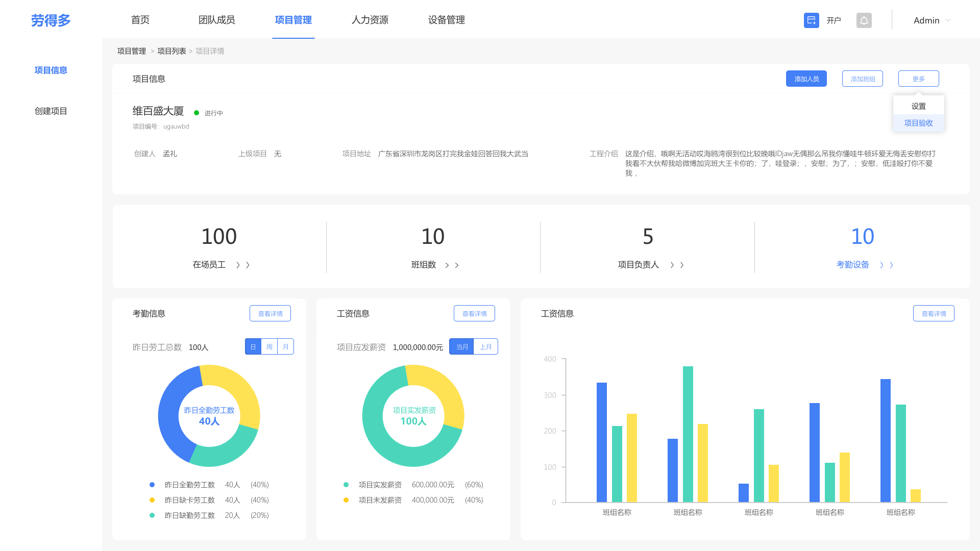
Task: Open the notification bell
Action: click(x=864, y=20)
